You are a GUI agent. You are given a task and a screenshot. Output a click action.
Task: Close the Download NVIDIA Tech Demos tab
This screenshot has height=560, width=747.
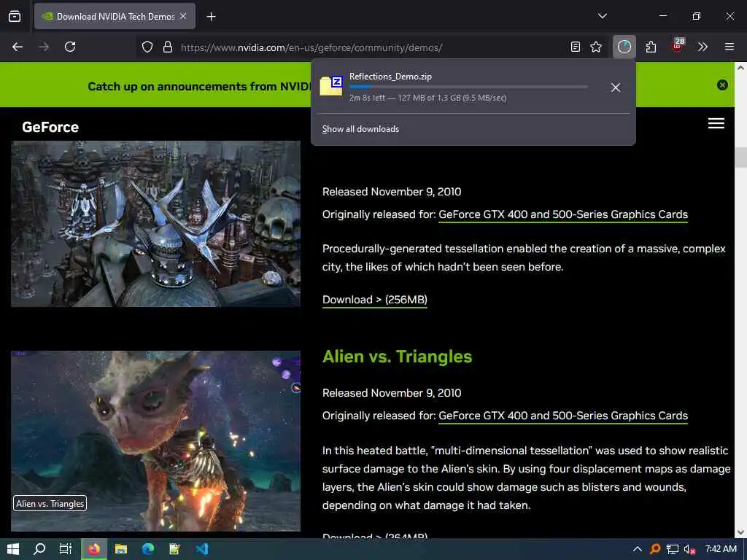coord(183,16)
